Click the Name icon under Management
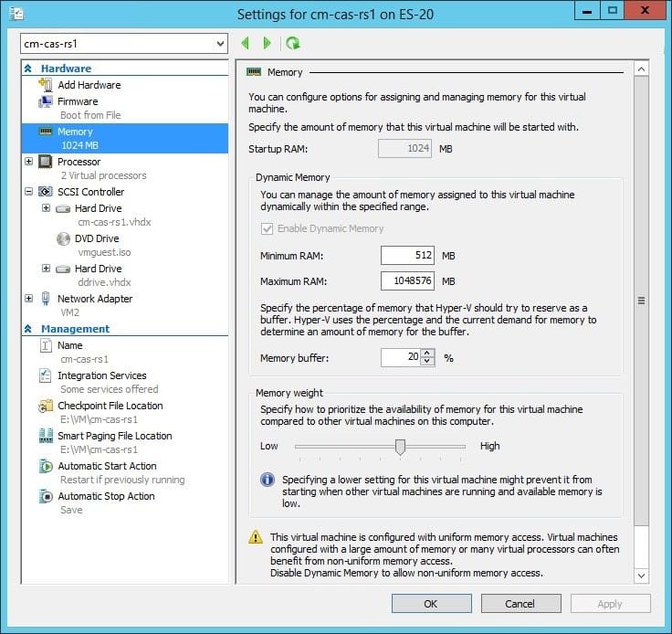 46,345
